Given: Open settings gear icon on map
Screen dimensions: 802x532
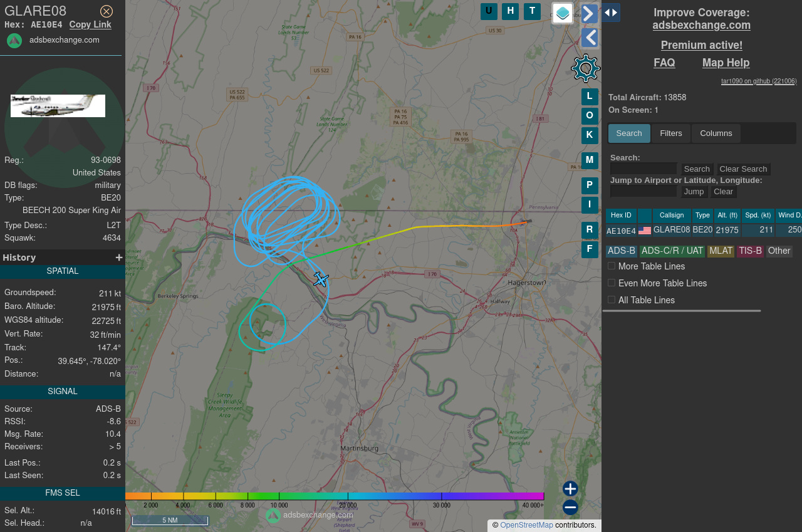Looking at the screenshot, I should [x=586, y=68].
